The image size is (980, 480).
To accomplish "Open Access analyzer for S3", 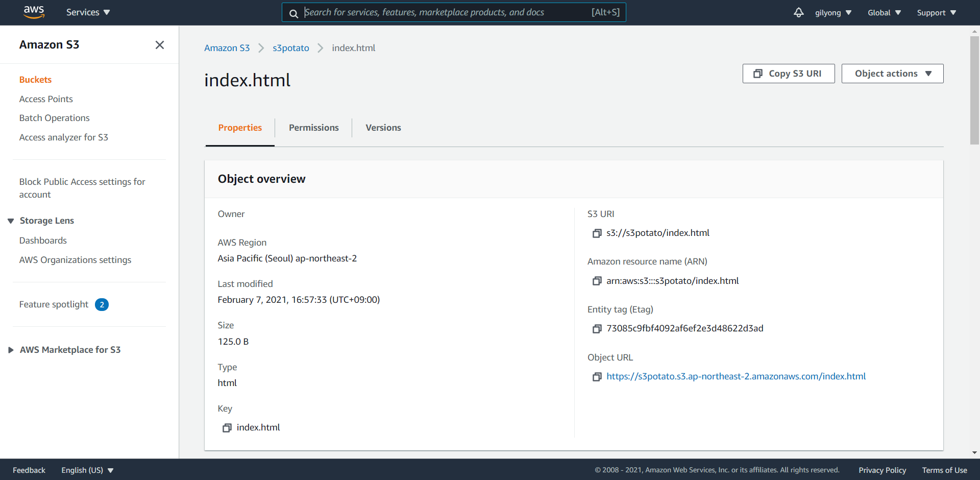I will point(63,137).
